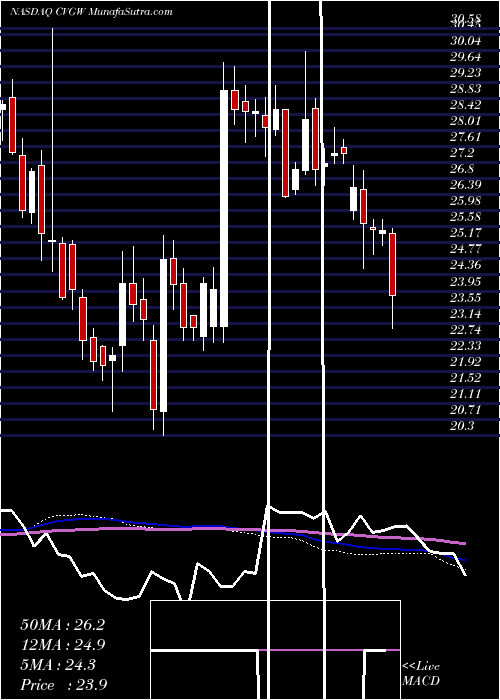The image size is (500, 700).
Task: Pick the 26.39 price axis value
Action: 466,185
